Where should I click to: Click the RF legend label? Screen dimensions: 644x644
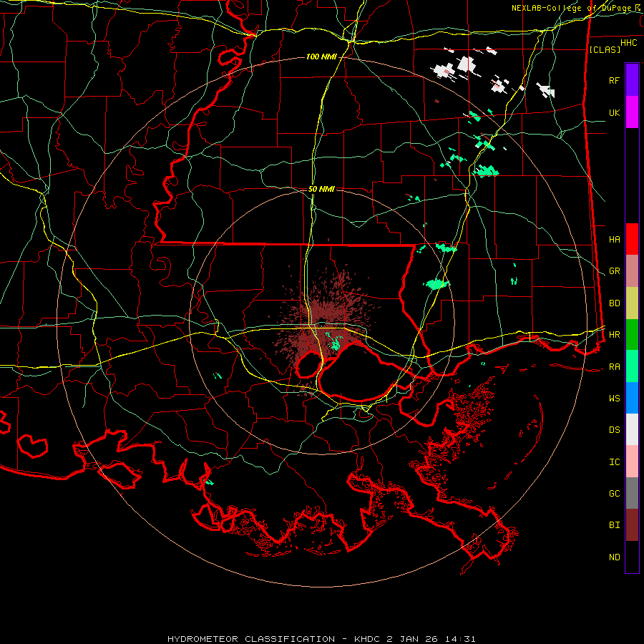614,80
